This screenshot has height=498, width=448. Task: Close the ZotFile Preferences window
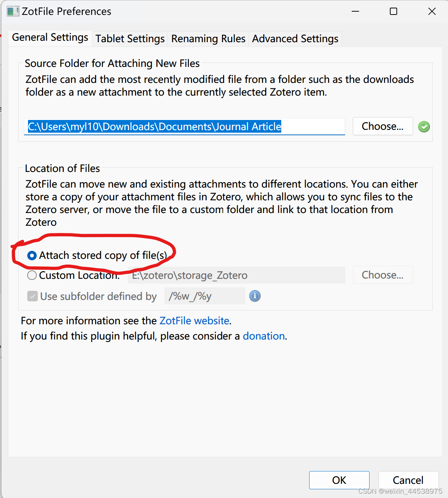point(432,11)
